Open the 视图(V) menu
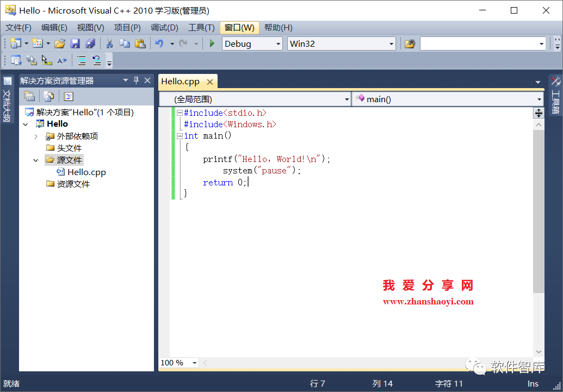 90,28
